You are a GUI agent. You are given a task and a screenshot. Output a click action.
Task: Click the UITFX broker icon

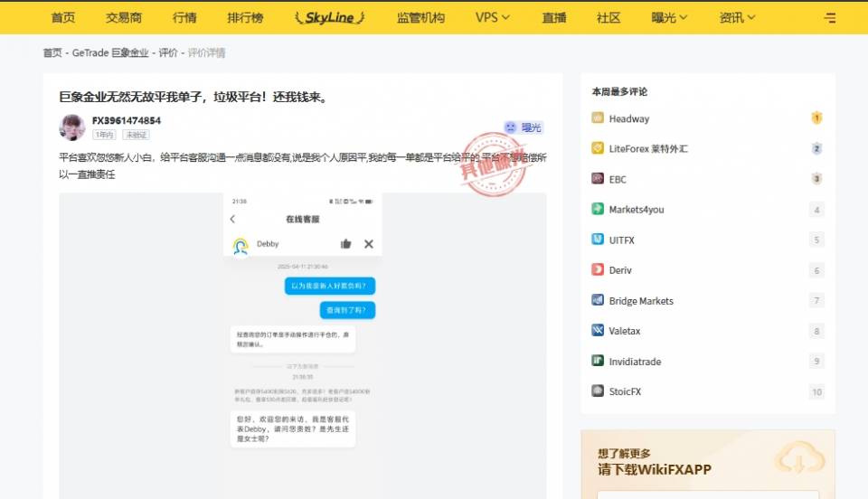pos(598,239)
